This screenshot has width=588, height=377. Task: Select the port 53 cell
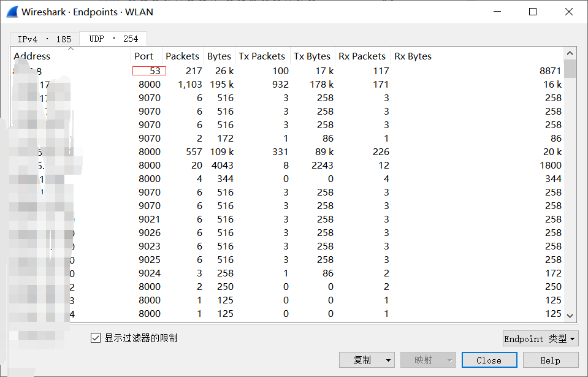(x=149, y=71)
